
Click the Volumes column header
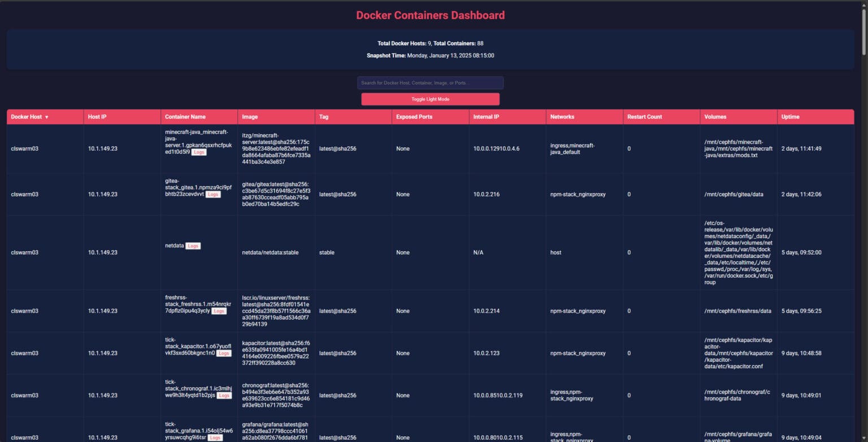coord(714,117)
